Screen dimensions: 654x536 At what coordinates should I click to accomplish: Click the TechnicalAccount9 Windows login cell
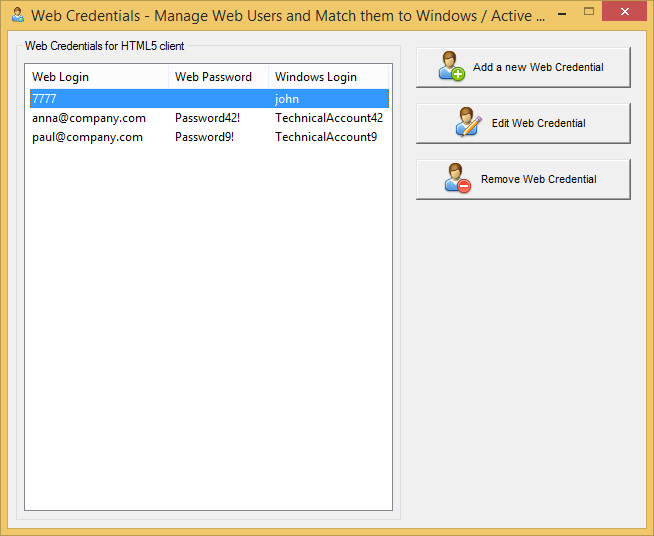click(326, 137)
